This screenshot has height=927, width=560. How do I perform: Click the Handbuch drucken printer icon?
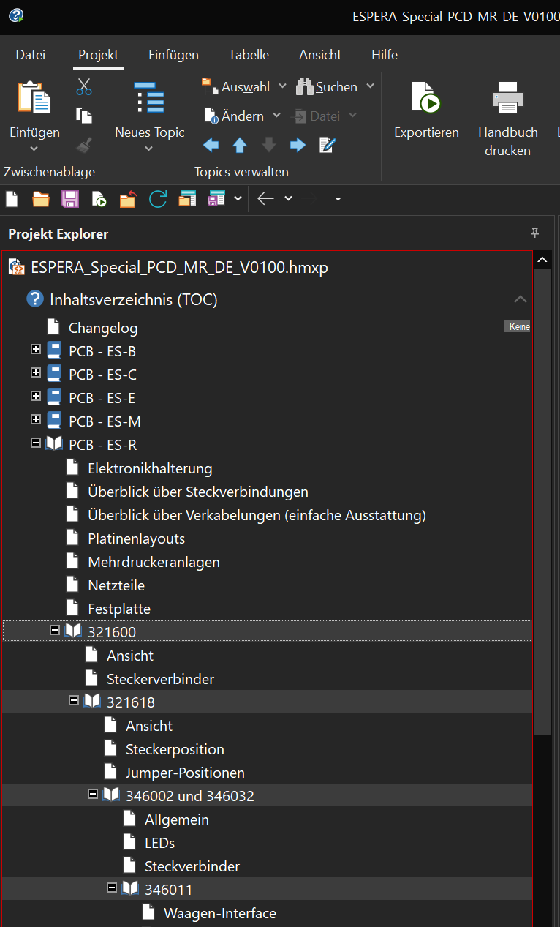[x=508, y=97]
